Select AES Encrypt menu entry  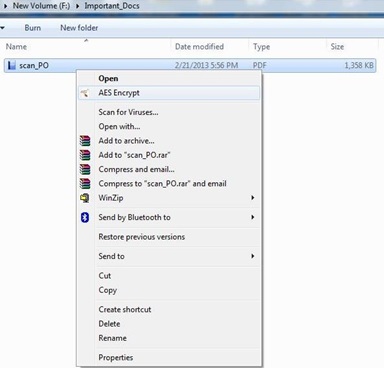point(168,93)
